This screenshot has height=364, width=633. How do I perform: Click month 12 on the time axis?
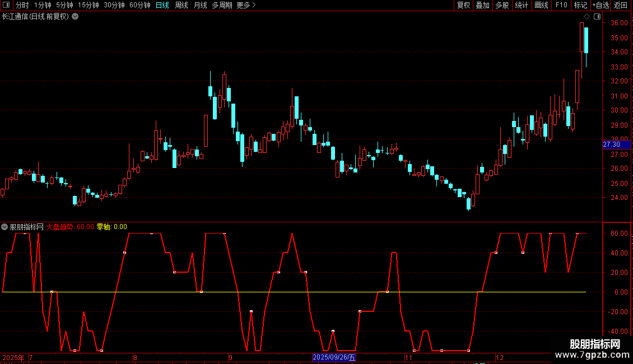[x=500, y=357]
